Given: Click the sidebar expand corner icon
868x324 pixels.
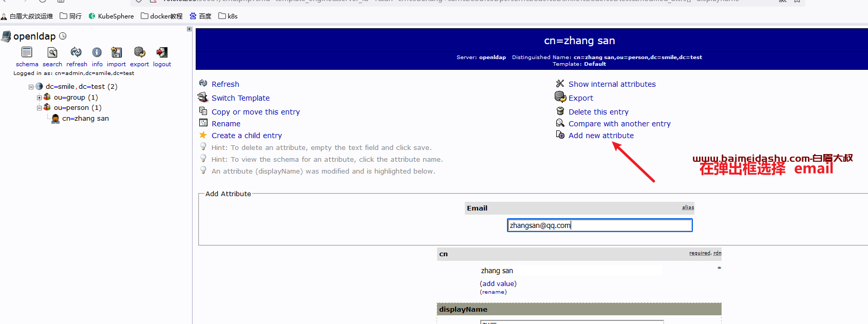Looking at the screenshot, I should pos(189,29).
